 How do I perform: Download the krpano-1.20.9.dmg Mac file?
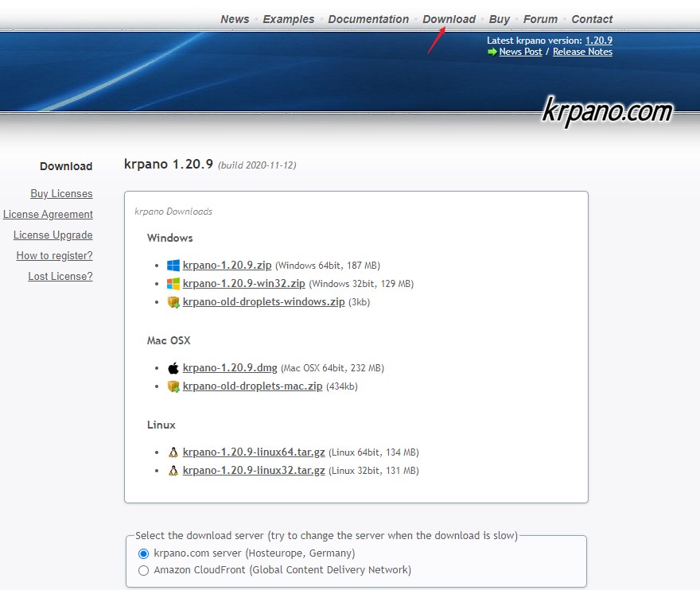[x=229, y=368]
